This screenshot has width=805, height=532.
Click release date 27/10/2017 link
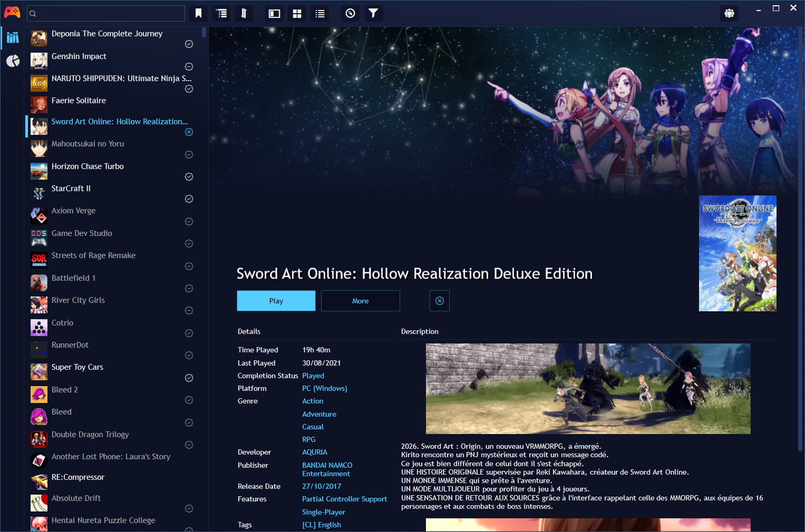pyautogui.click(x=322, y=486)
